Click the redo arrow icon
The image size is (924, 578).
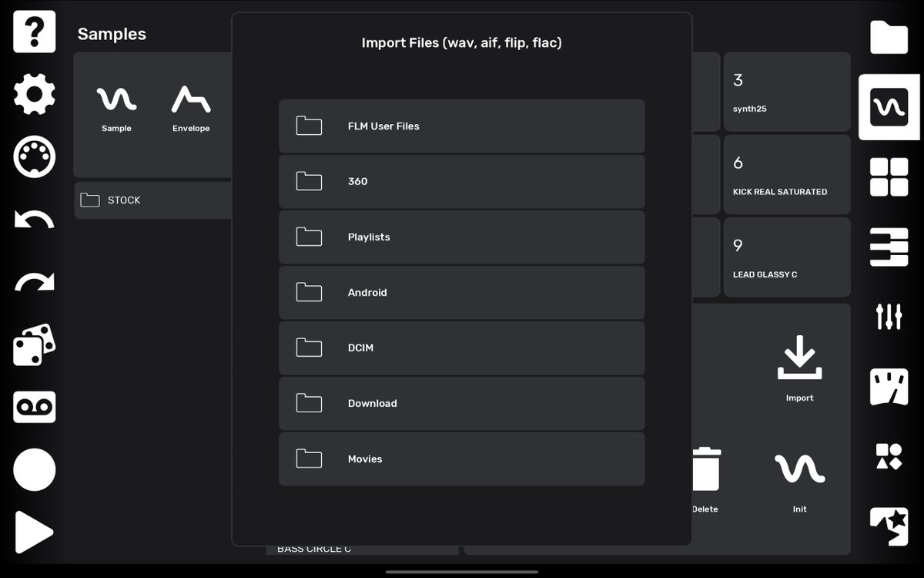[x=35, y=282]
